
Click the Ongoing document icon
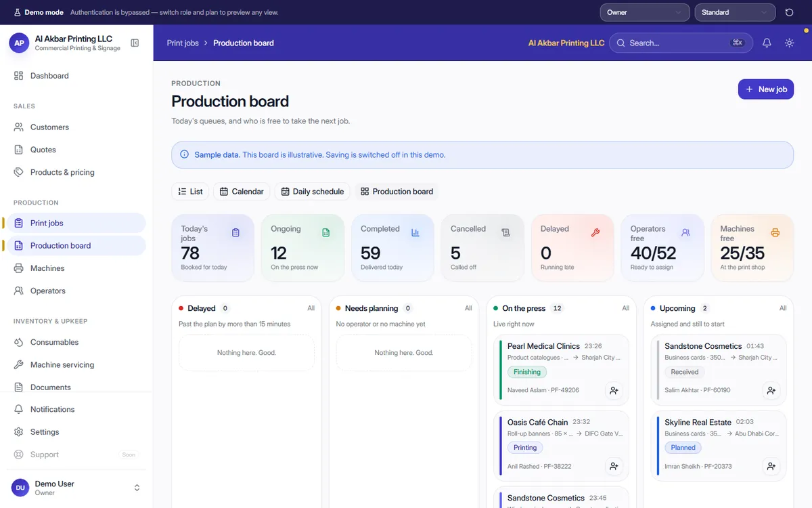[x=325, y=232]
